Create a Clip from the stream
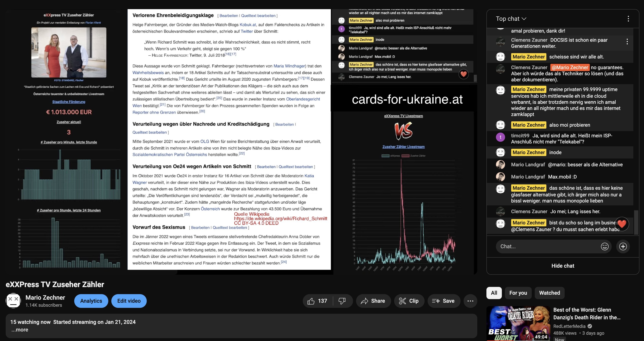The width and height of the screenshot is (644, 341). 409,301
